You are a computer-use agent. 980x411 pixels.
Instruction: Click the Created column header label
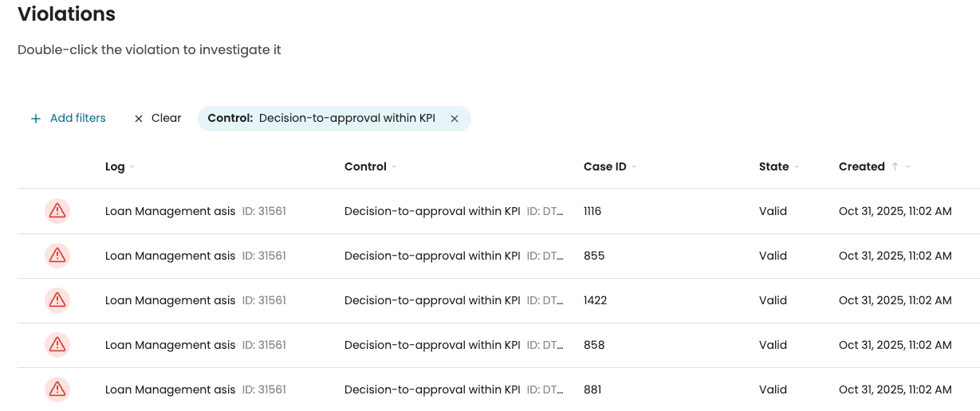point(861,166)
